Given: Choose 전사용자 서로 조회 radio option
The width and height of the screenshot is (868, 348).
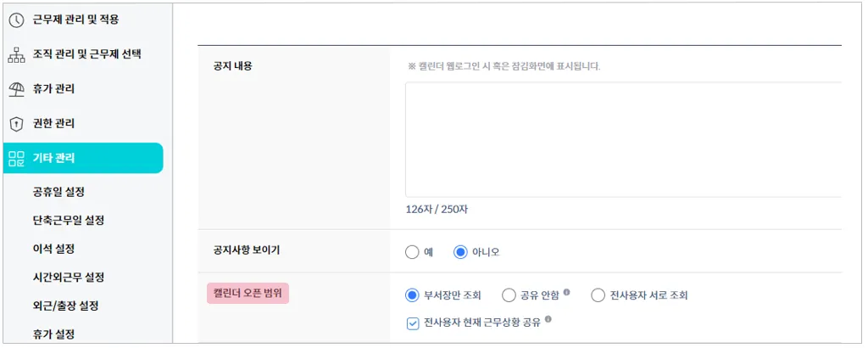Looking at the screenshot, I should click(598, 295).
